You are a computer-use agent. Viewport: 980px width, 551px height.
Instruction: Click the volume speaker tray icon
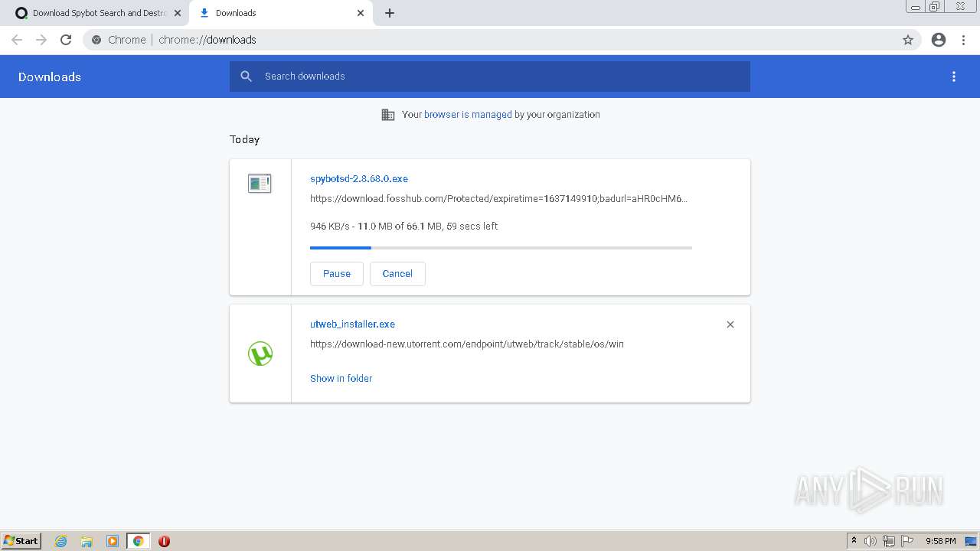point(871,541)
